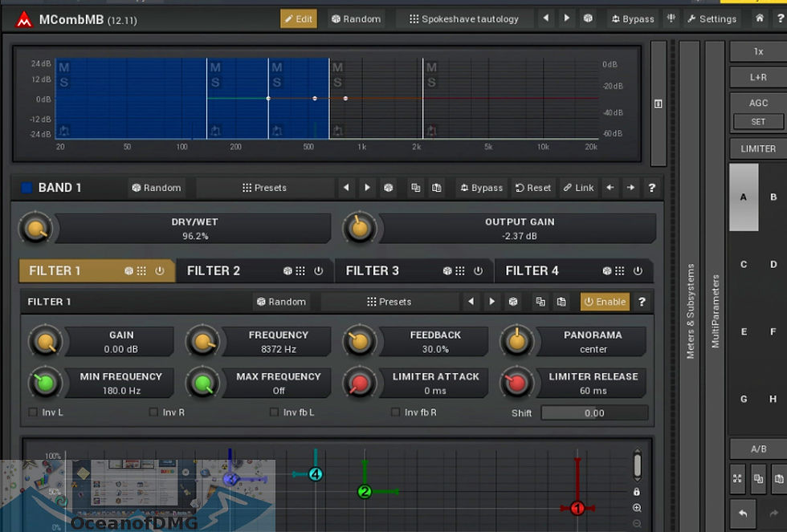This screenshot has width=787, height=532.
Task: Switch to the Filter 2 tab
Action: pos(254,270)
